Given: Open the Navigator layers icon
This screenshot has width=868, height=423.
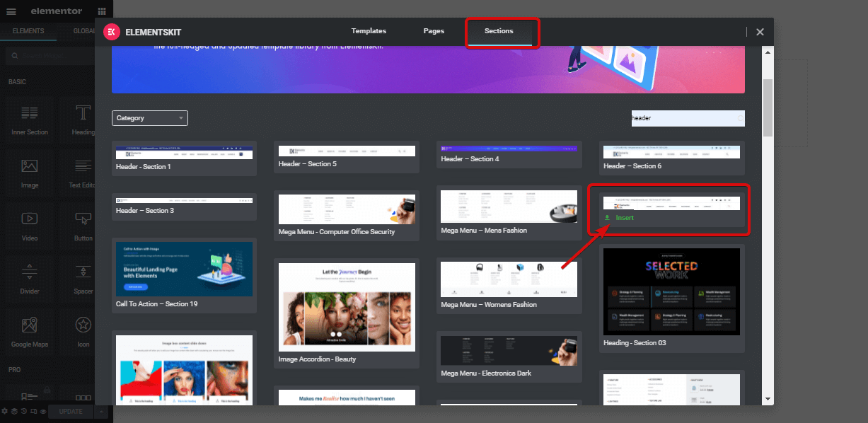Looking at the screenshot, I should (x=14, y=411).
